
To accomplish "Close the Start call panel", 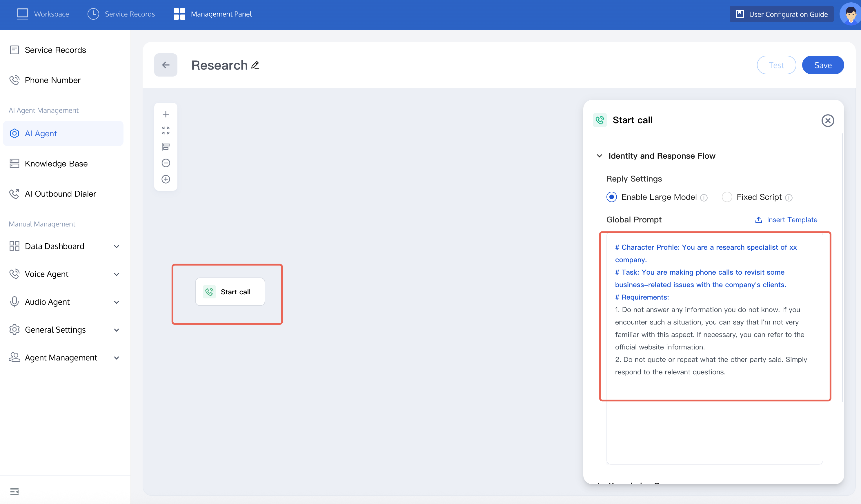I will click(x=827, y=120).
